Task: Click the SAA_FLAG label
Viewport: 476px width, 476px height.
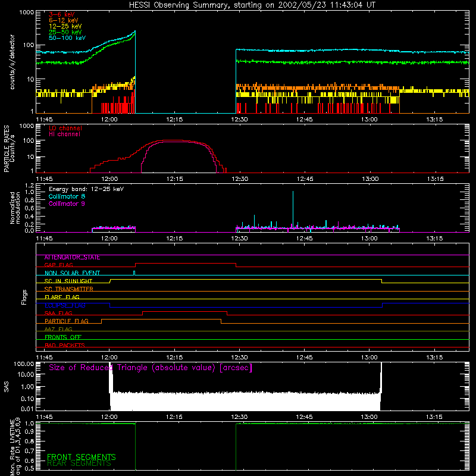Action: [58, 313]
